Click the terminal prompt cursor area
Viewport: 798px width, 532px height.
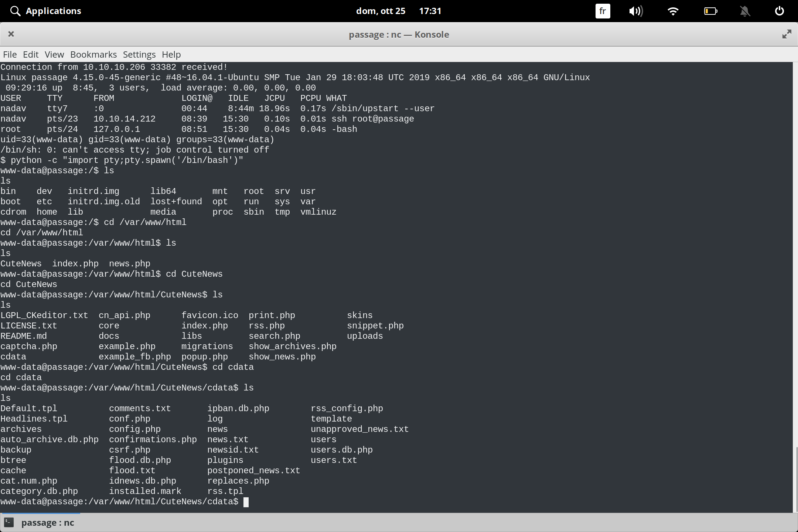pyautogui.click(x=246, y=502)
